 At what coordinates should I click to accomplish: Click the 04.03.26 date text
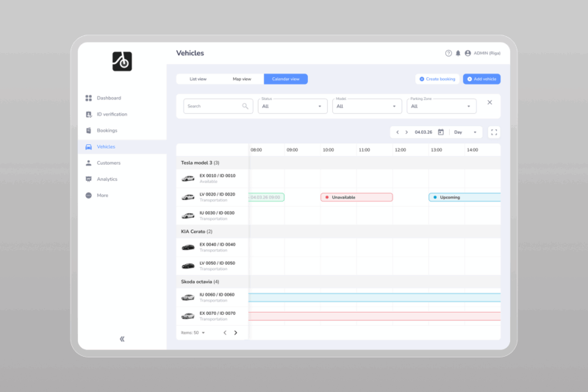coord(423,132)
